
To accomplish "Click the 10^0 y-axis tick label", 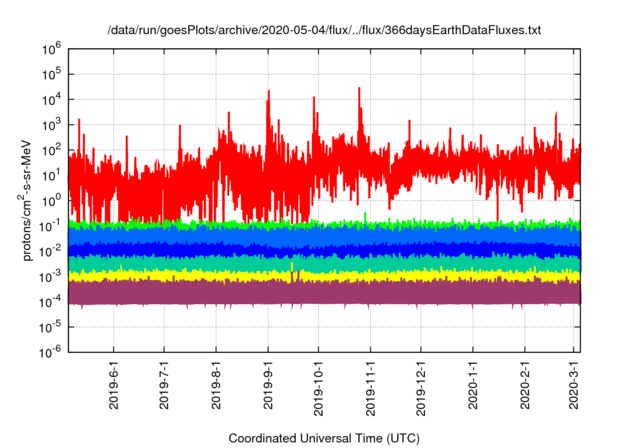I will [51, 200].
